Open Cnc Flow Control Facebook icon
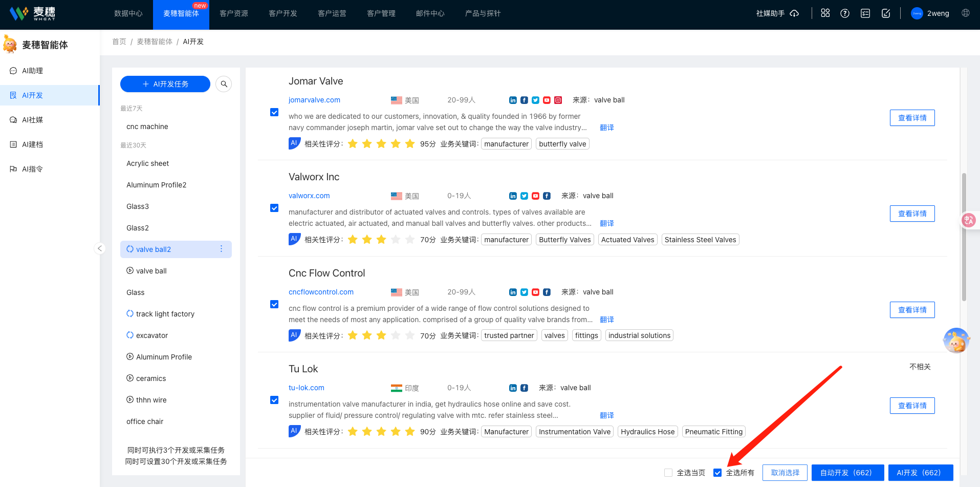Screen dimensions: 980x487 coord(547,292)
